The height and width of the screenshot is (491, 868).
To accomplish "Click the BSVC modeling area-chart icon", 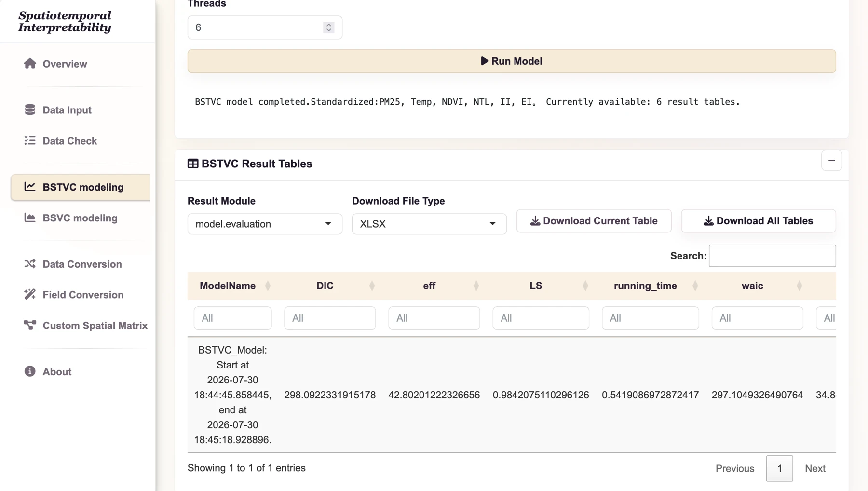I will pos(30,218).
